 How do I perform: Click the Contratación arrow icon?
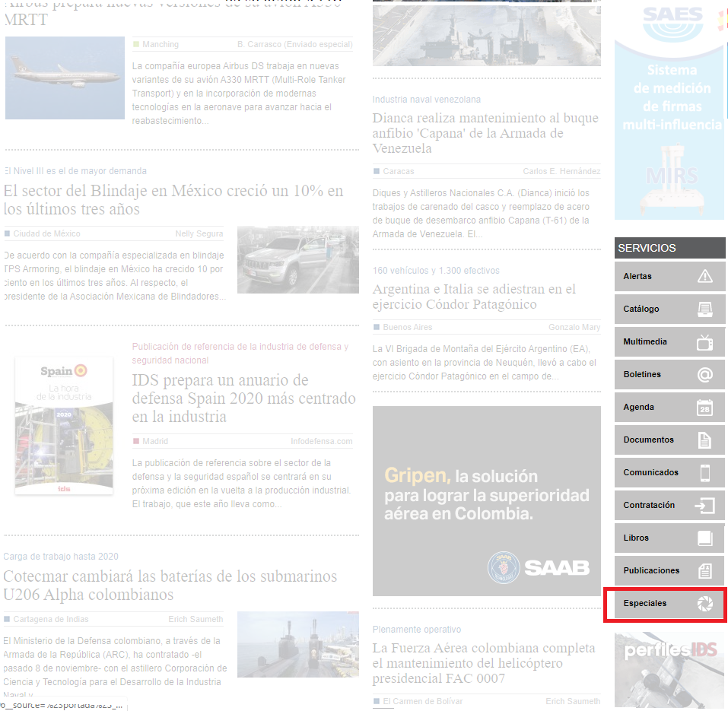click(704, 505)
